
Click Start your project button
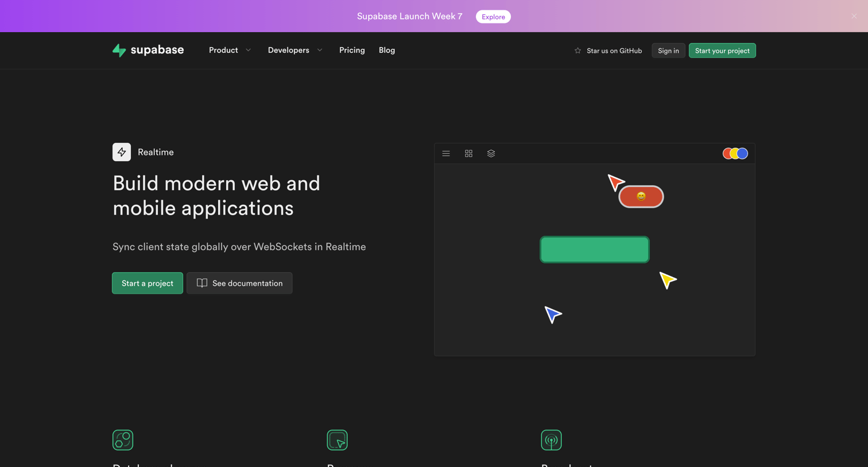[722, 50]
